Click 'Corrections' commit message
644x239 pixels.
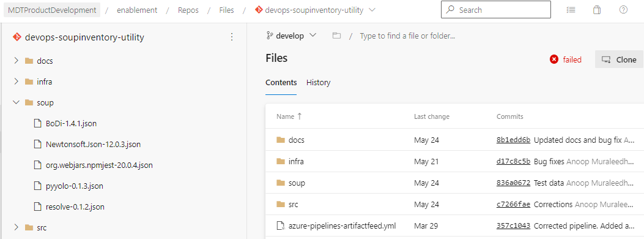point(553,204)
